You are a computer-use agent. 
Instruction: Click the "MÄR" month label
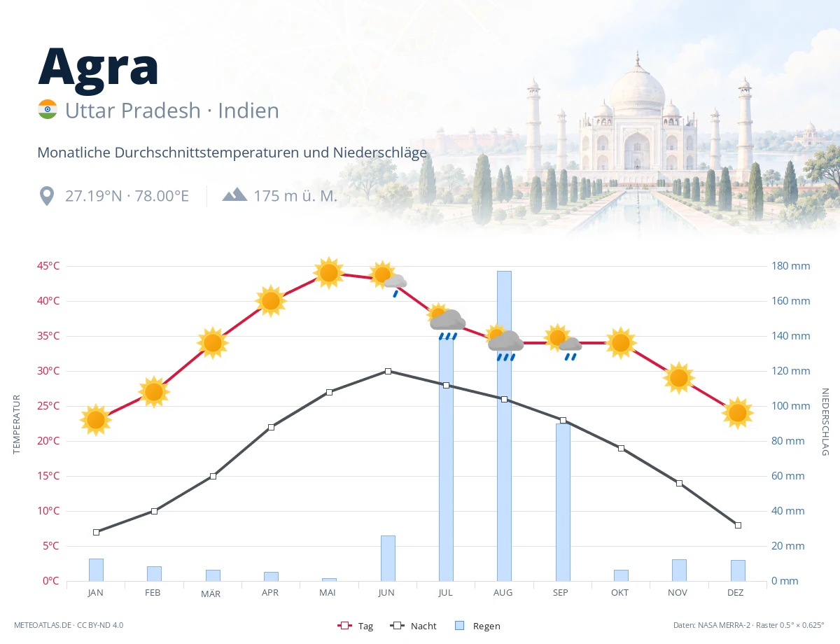click(211, 594)
